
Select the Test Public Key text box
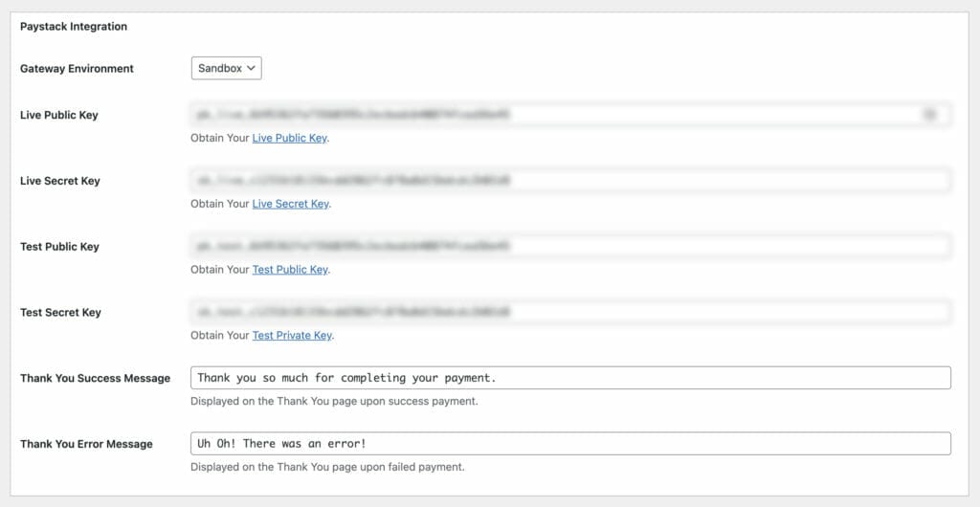[x=570, y=247]
